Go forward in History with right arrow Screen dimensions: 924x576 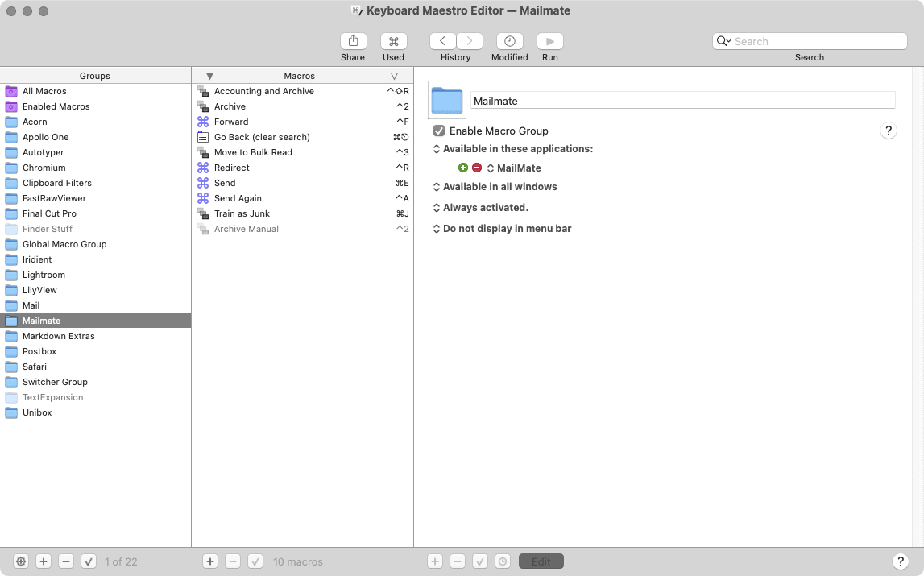click(x=470, y=41)
